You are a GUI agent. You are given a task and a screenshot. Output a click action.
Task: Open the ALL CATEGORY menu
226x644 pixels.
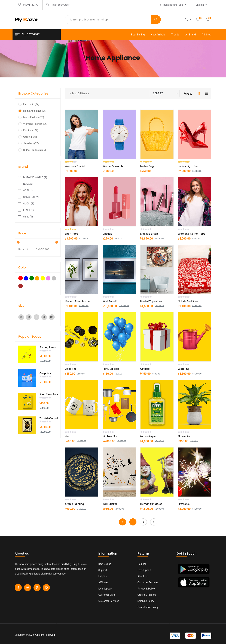tap(36, 35)
